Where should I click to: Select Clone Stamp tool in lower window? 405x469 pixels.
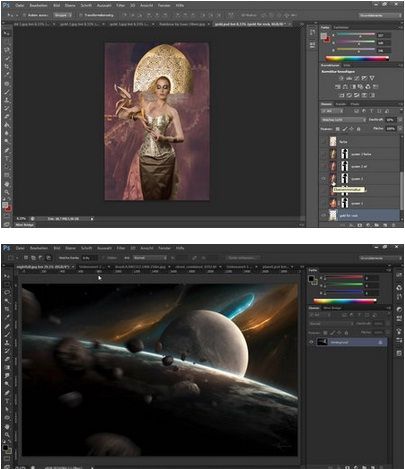click(7, 343)
